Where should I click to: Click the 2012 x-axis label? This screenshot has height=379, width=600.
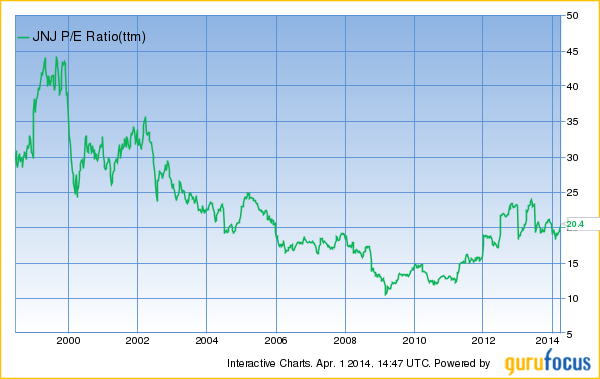click(x=483, y=340)
